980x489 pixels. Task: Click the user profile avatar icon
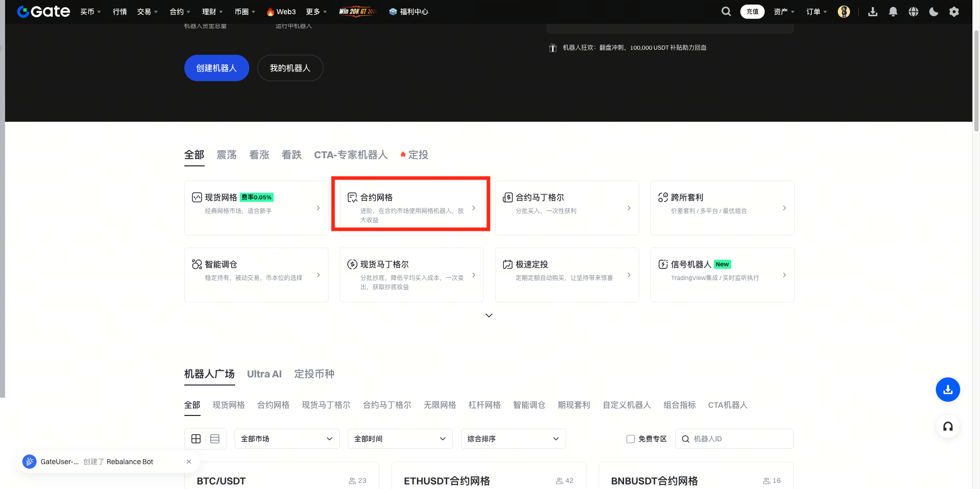[843, 12]
